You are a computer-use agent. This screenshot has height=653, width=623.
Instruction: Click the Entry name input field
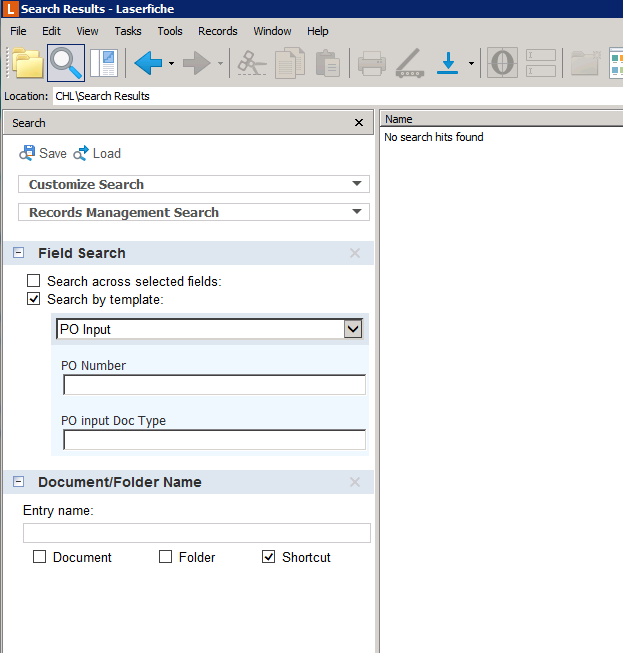[x=197, y=533]
